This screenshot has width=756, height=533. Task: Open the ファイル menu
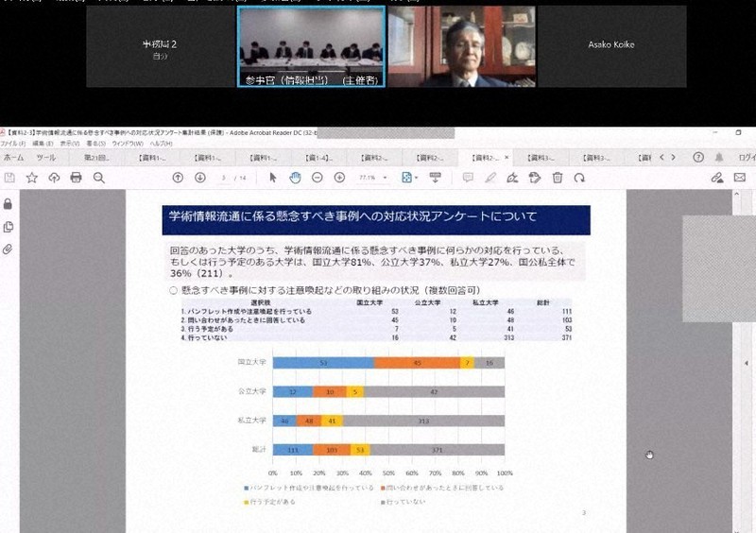coord(13,144)
